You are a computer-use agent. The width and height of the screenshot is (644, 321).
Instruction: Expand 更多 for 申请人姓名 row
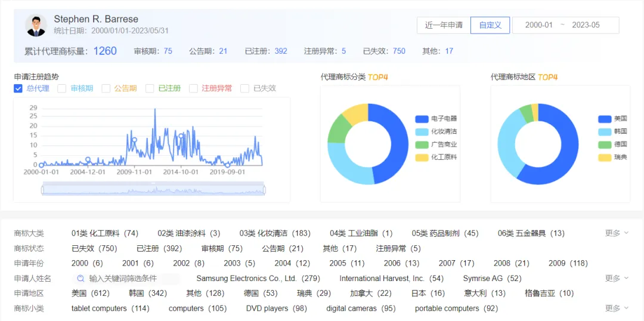617,278
